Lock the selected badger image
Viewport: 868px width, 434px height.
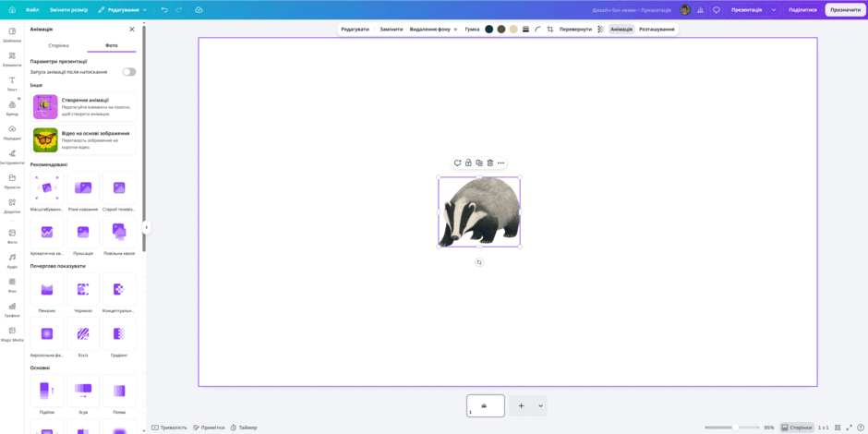point(468,163)
